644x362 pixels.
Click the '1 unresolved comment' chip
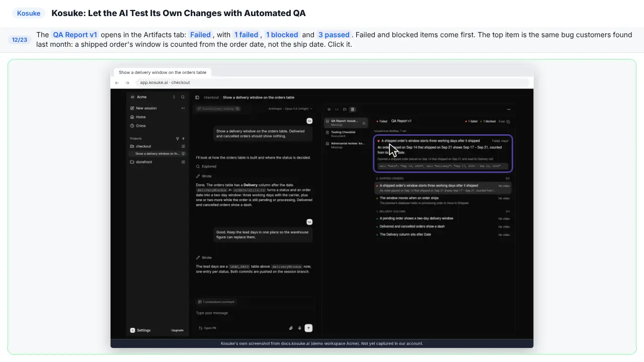(x=216, y=302)
